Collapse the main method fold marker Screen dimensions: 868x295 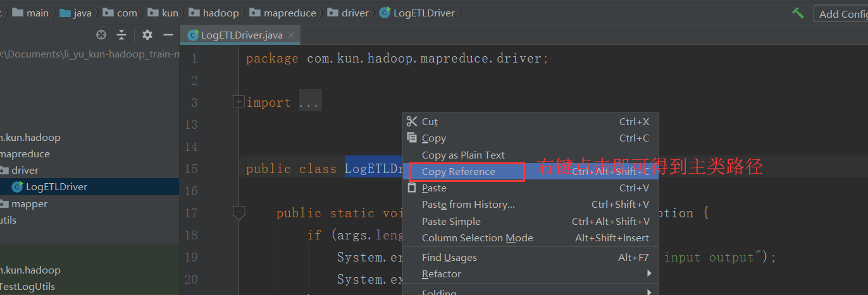[239, 214]
